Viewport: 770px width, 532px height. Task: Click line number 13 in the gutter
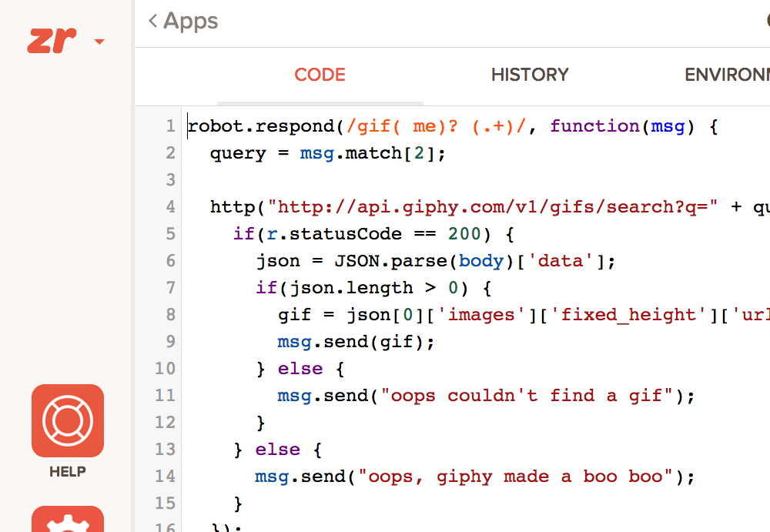(x=166, y=450)
